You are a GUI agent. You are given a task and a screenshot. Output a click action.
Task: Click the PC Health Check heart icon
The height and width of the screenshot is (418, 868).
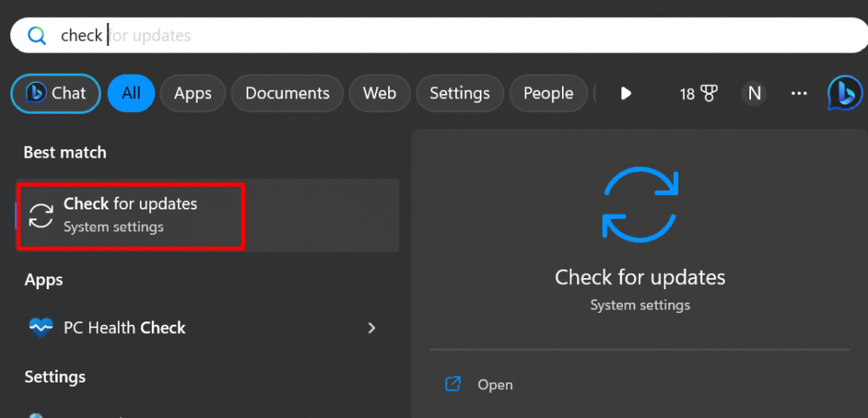41,328
